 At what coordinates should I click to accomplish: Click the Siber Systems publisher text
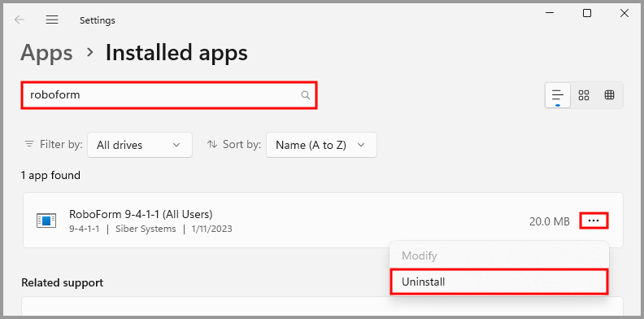146,229
